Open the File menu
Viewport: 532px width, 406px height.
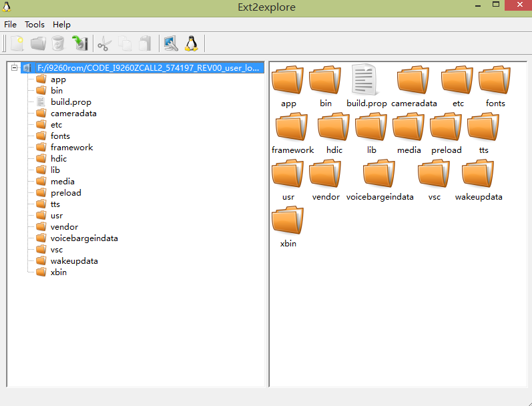coord(10,25)
